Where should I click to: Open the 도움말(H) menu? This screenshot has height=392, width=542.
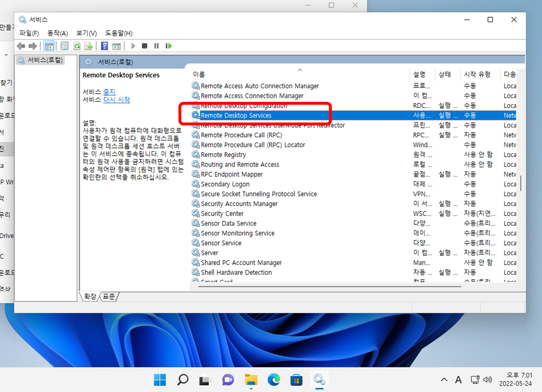coord(119,33)
